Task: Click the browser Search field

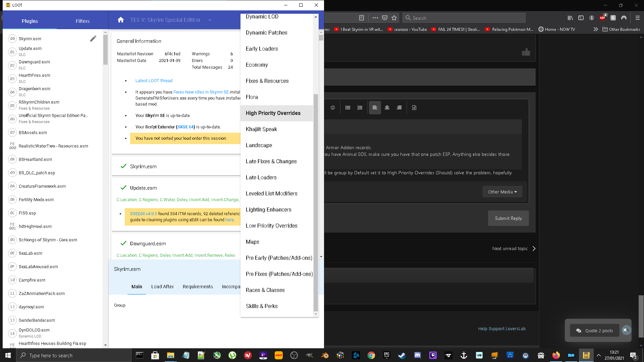Action: tap(464, 18)
